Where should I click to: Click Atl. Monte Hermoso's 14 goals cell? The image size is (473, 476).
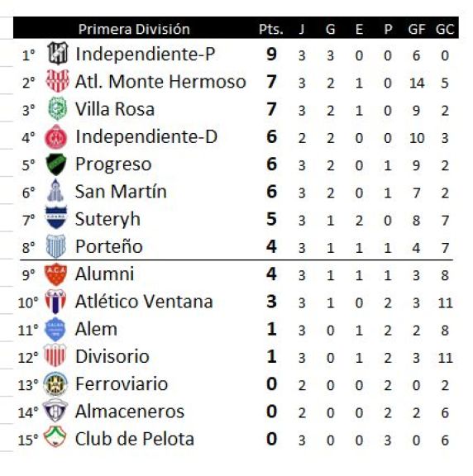(x=417, y=83)
